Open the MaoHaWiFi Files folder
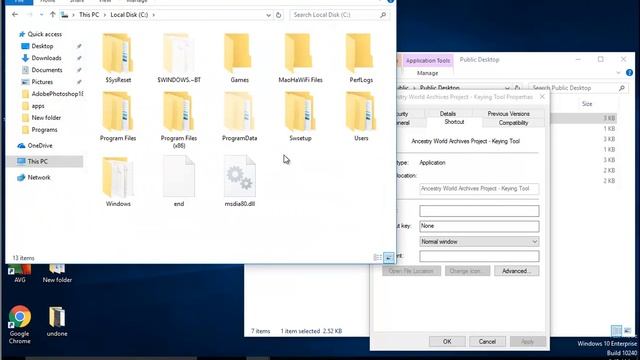The image size is (640, 360). click(300, 58)
